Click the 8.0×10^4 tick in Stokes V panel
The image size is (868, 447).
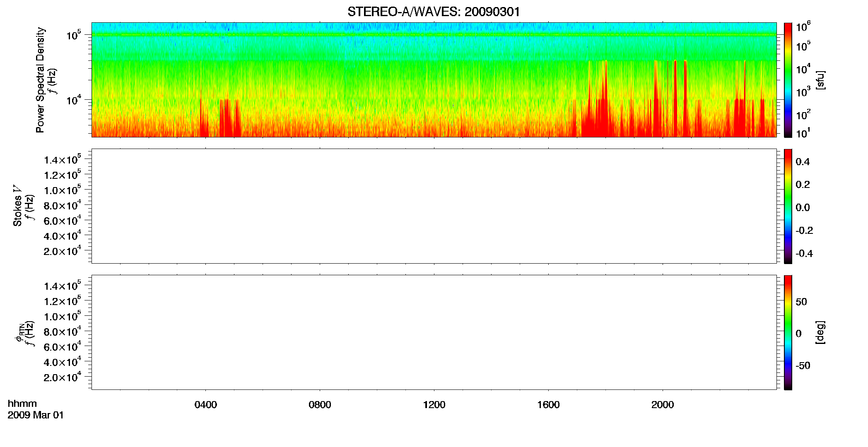coord(62,205)
